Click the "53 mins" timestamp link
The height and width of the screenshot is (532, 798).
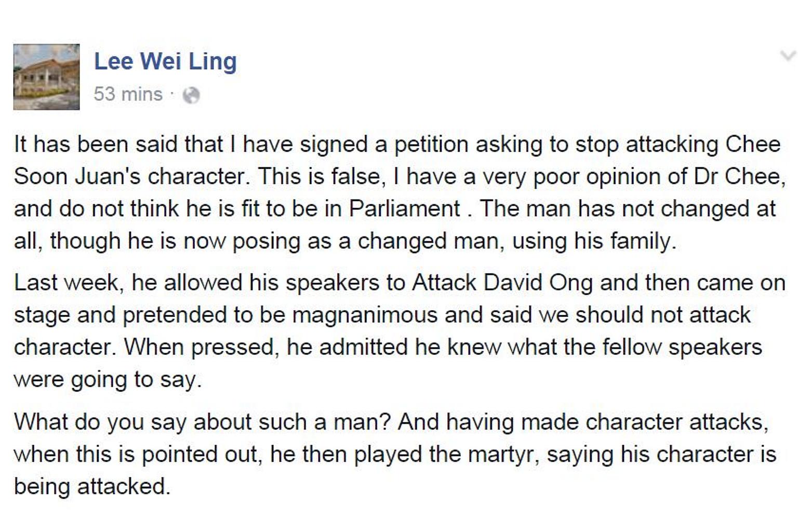(x=128, y=95)
